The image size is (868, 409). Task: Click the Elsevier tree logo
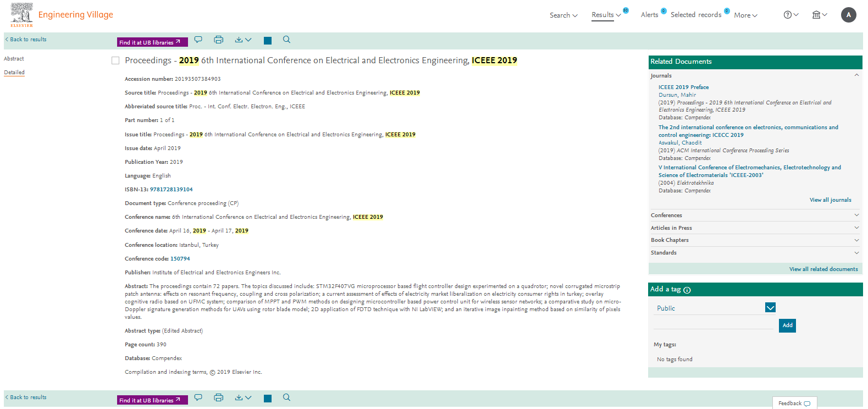pyautogui.click(x=21, y=15)
